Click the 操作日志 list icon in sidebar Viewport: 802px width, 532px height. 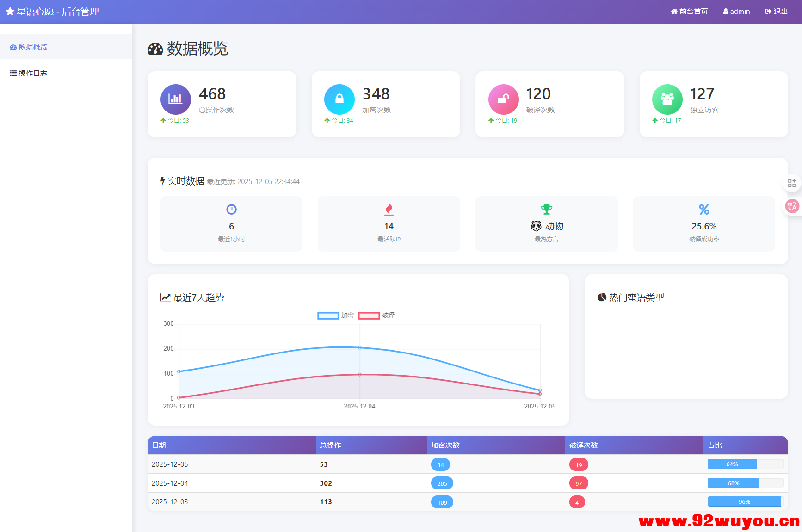coord(13,73)
